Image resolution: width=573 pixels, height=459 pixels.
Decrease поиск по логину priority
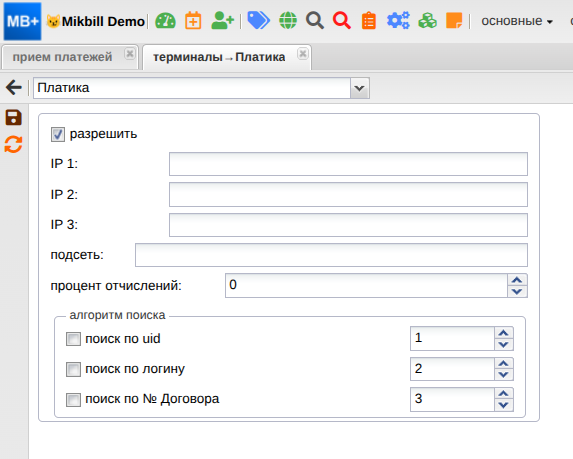coord(504,375)
